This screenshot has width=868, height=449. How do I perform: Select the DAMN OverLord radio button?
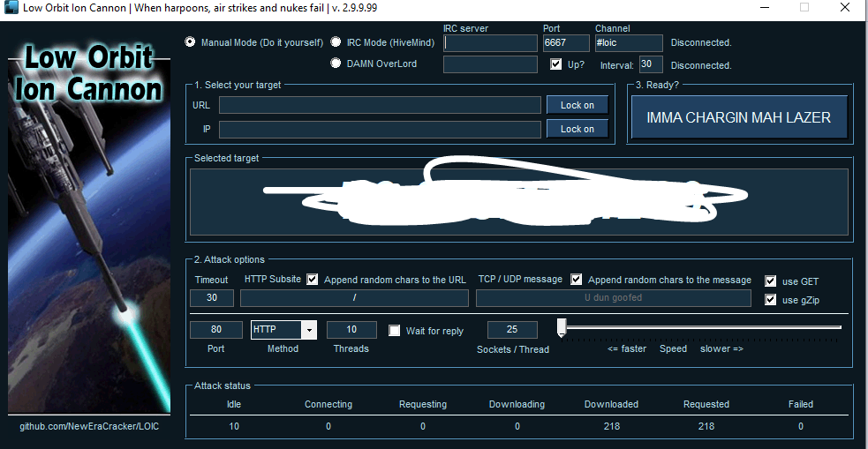tap(336, 63)
